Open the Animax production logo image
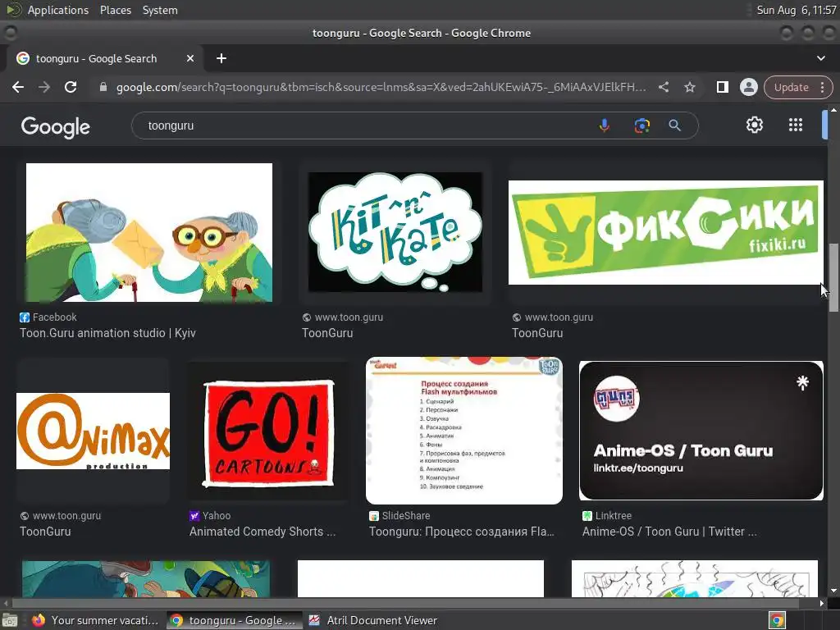 click(94, 431)
